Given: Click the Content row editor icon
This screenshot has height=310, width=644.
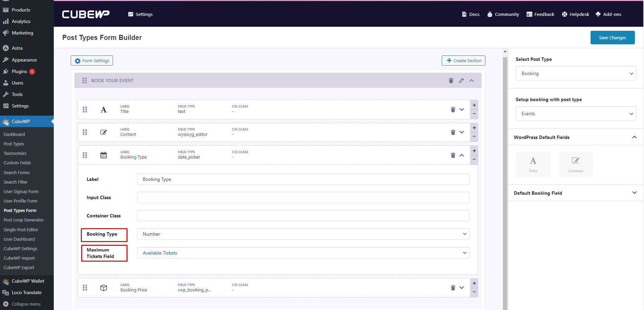Looking at the screenshot, I should click(103, 132).
